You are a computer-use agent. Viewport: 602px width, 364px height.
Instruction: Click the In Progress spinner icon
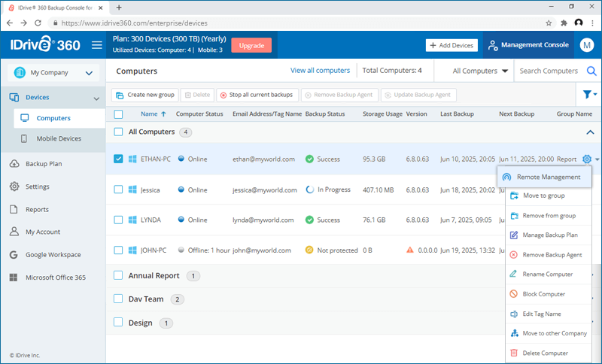[x=309, y=190]
